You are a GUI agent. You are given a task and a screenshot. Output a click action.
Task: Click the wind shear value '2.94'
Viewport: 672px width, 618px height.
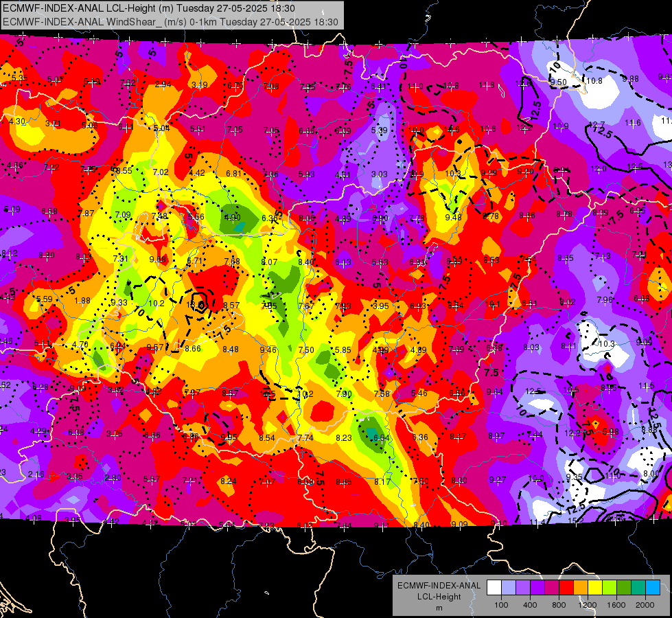coord(163,84)
